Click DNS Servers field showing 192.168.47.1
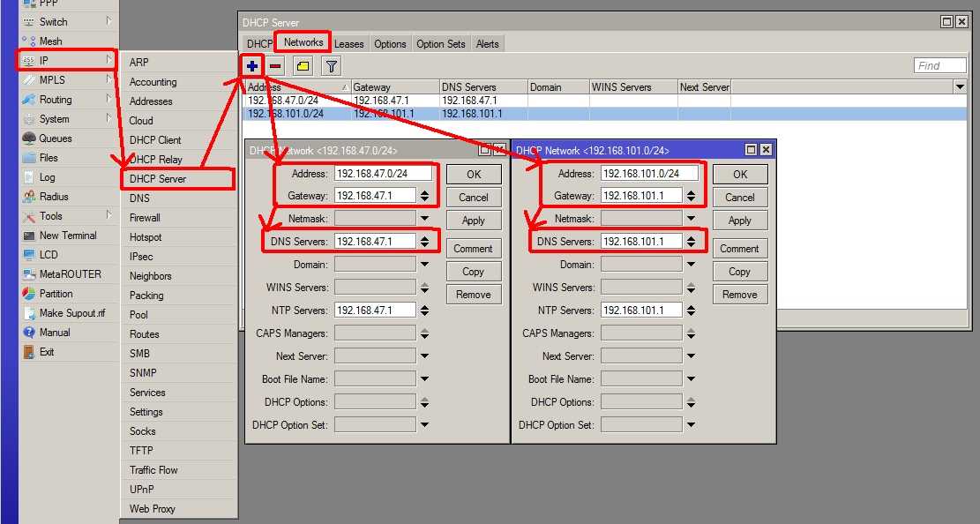The image size is (980, 524). pos(375,242)
